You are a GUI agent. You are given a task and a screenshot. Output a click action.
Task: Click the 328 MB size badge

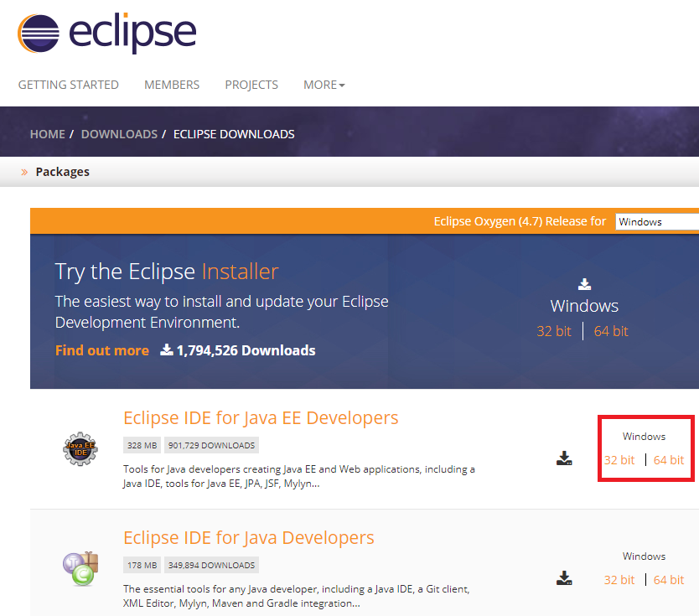tap(142, 445)
